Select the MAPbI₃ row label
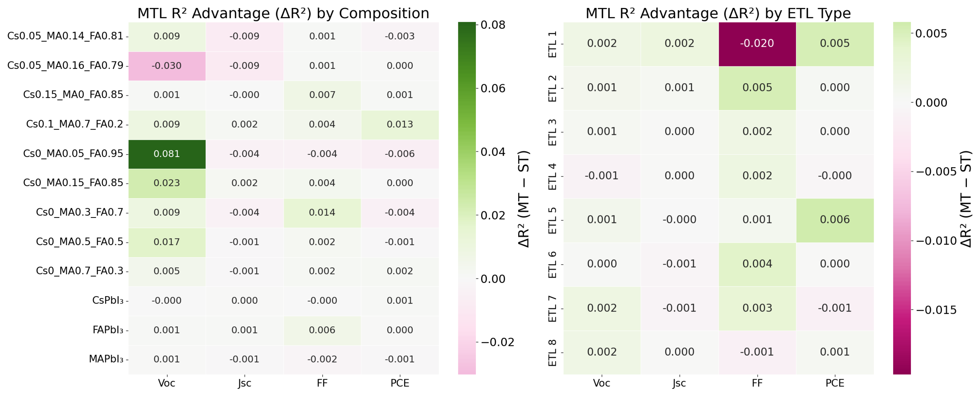 click(x=106, y=359)
